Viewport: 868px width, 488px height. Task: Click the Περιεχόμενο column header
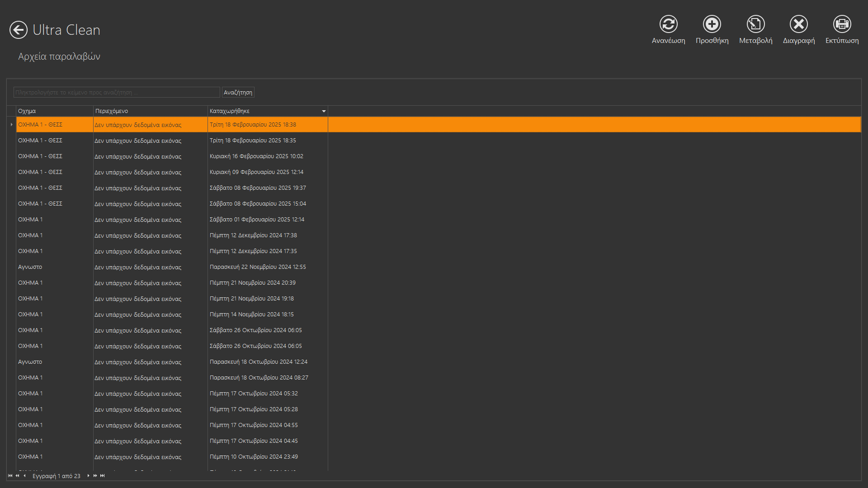tap(149, 111)
